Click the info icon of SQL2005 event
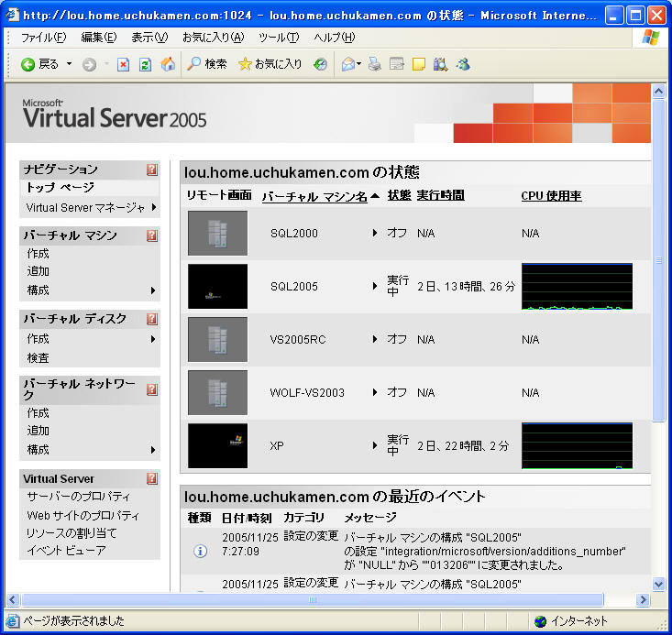The height and width of the screenshot is (635, 672). pos(200,551)
